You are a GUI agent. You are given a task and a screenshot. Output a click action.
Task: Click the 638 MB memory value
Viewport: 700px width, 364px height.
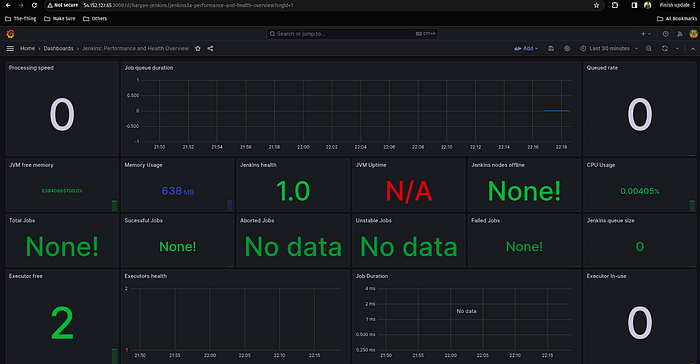point(178,191)
